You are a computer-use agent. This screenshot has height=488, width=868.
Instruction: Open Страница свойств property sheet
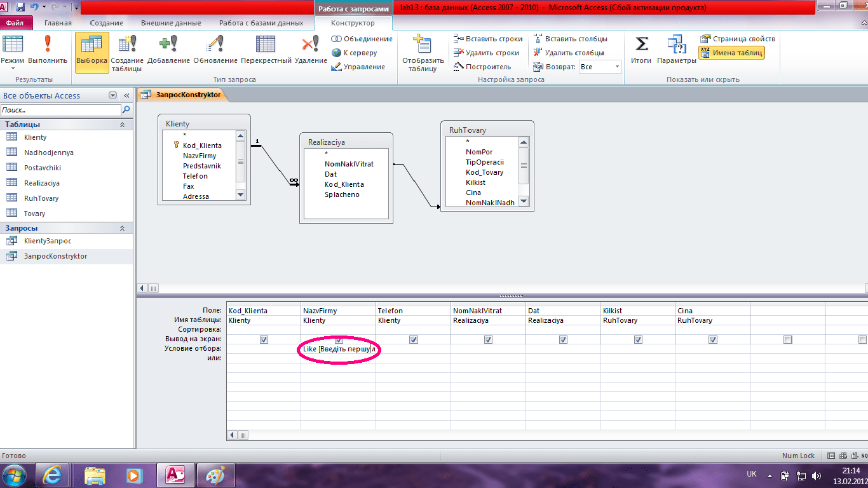738,39
